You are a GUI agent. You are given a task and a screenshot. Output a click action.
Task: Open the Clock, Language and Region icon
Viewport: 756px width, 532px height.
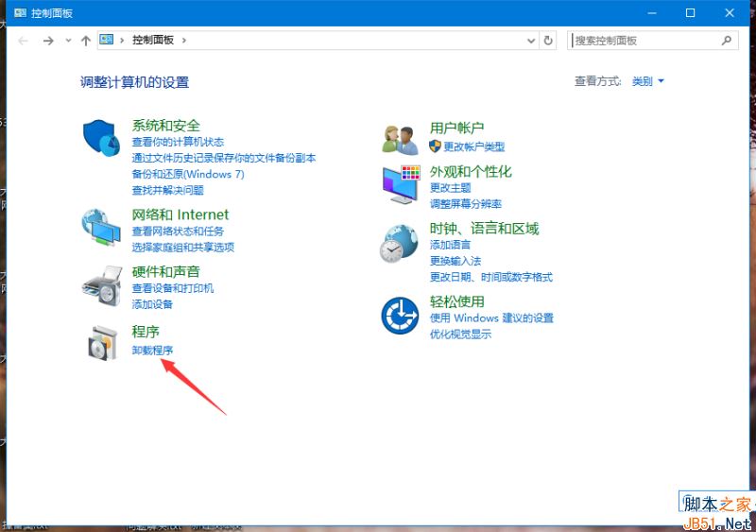point(400,243)
